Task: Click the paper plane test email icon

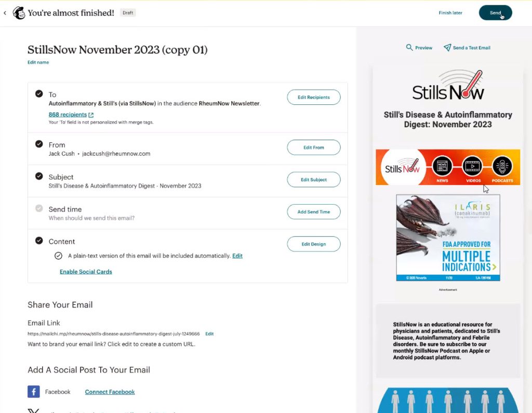Action: tap(447, 47)
